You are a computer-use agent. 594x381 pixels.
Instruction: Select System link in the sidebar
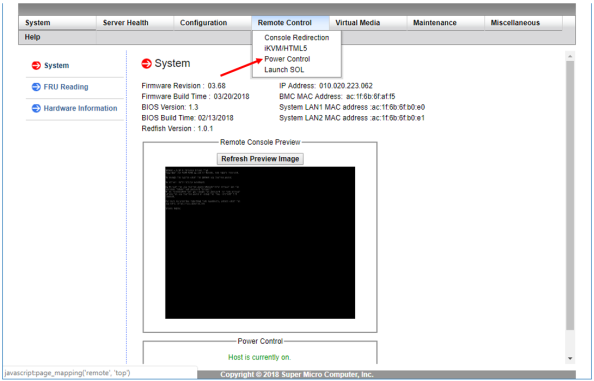[x=56, y=66]
